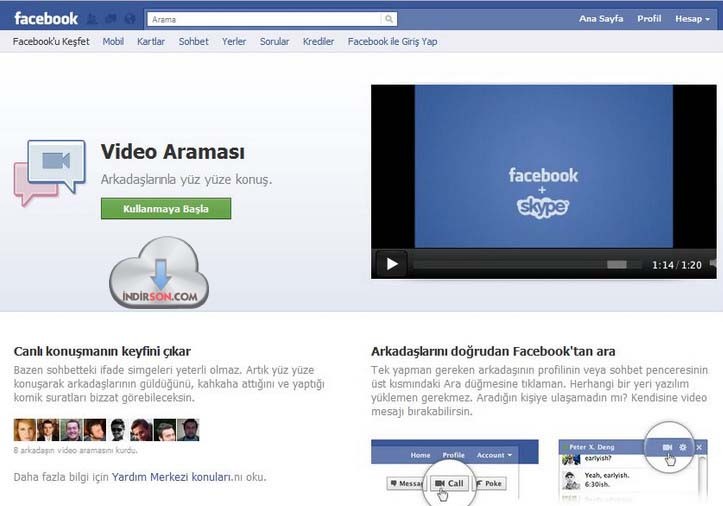Click the Call button illustration
Image resolution: width=723 pixels, height=506 pixels.
449,483
